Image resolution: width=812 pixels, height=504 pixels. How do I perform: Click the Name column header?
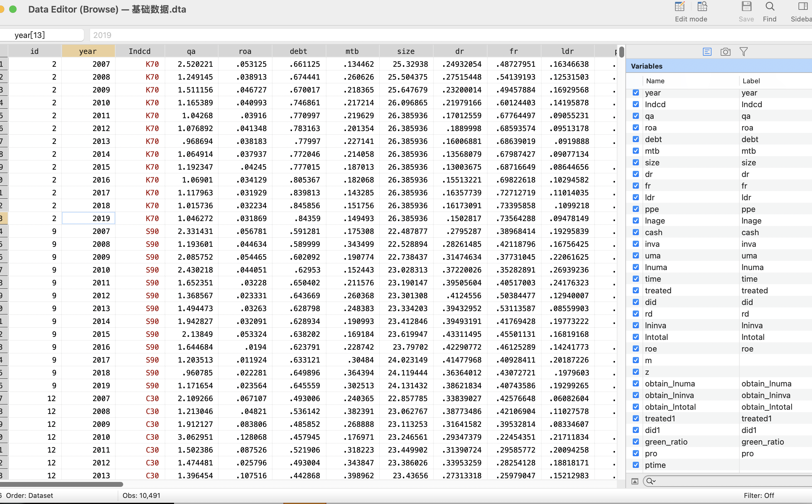(x=655, y=81)
